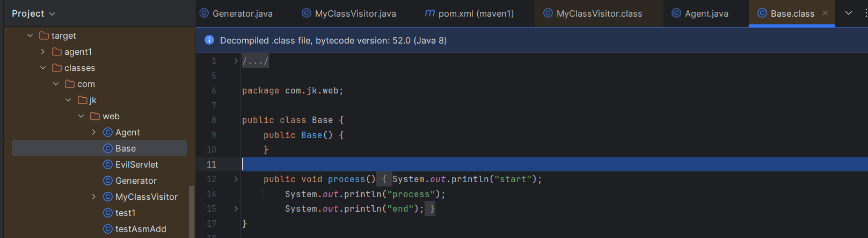Click the folded opening brace on line 12
868x238 pixels.
[x=384, y=179]
